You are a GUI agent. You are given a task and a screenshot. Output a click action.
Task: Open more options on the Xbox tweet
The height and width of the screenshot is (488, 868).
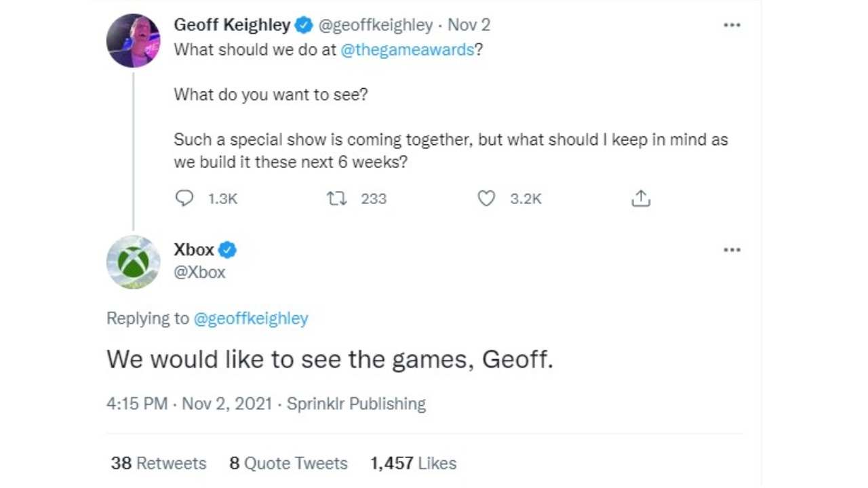click(x=732, y=250)
